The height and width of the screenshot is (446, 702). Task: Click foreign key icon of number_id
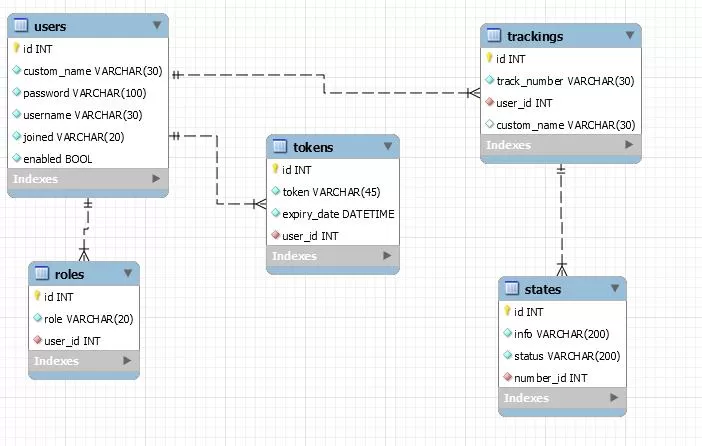point(508,377)
